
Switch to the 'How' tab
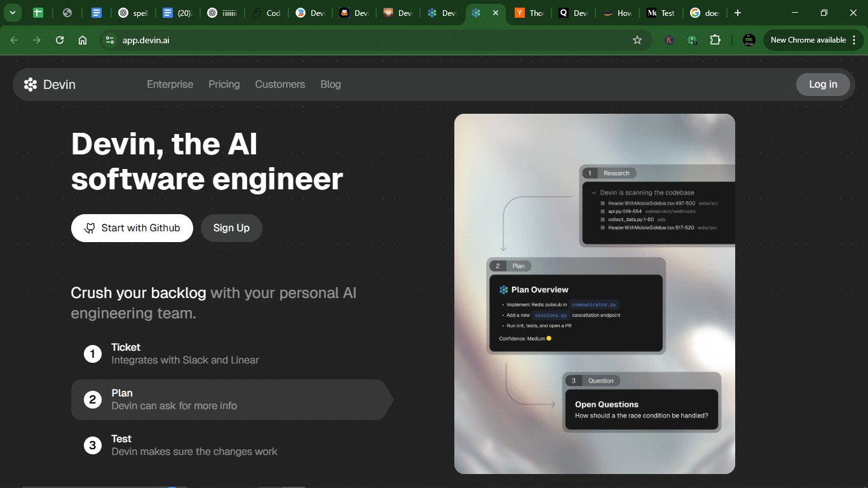(x=618, y=13)
